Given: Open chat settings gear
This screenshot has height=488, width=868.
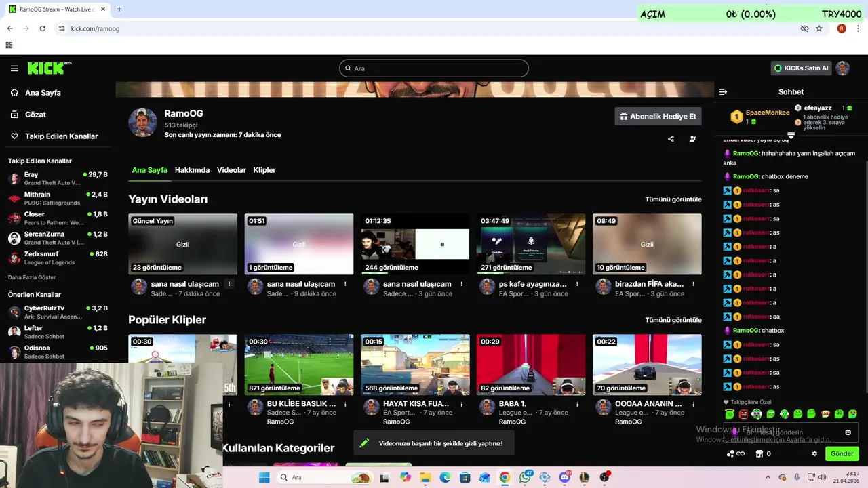Looking at the screenshot, I should click(814, 454).
